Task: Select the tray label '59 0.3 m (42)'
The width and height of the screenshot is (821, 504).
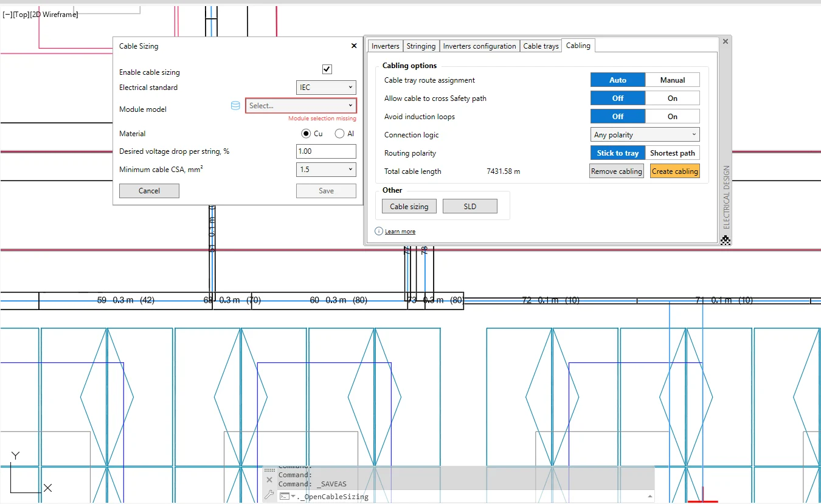Action: point(126,300)
